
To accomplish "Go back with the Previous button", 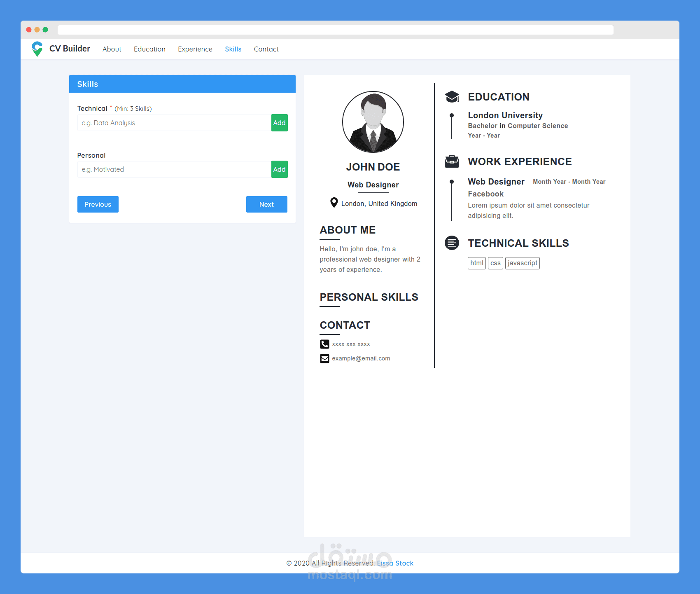I will point(98,204).
